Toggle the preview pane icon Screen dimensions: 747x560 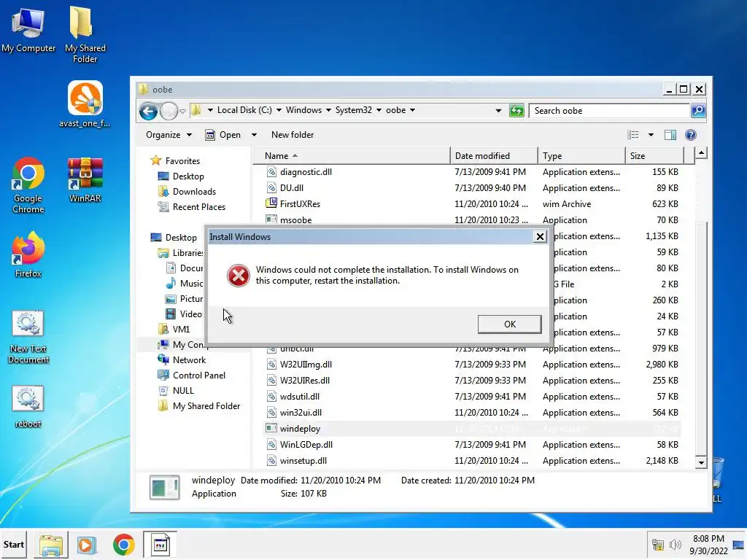tap(670, 135)
